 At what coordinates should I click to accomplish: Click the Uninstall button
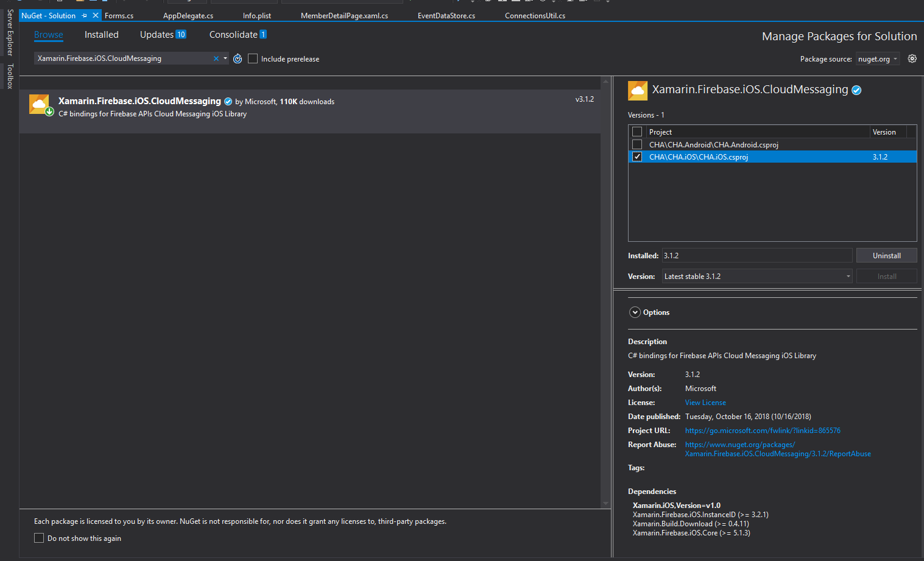886,256
